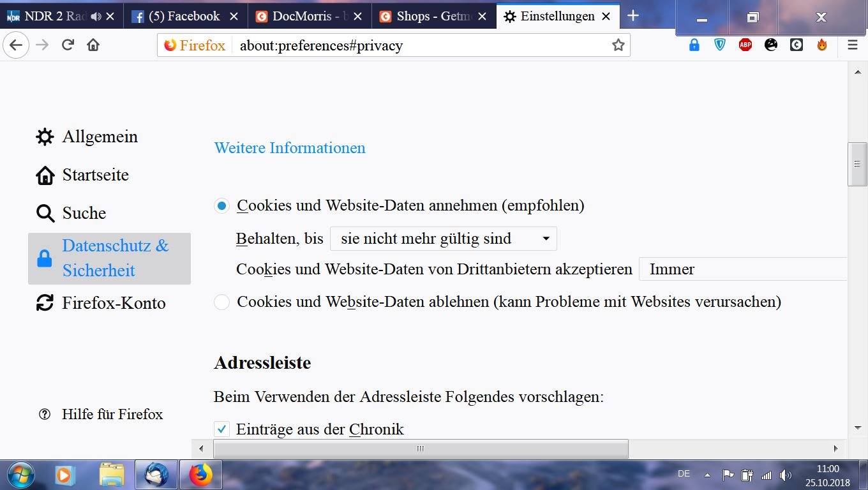Open Hilfe für Firefox link
868x490 pixels.
(x=112, y=414)
